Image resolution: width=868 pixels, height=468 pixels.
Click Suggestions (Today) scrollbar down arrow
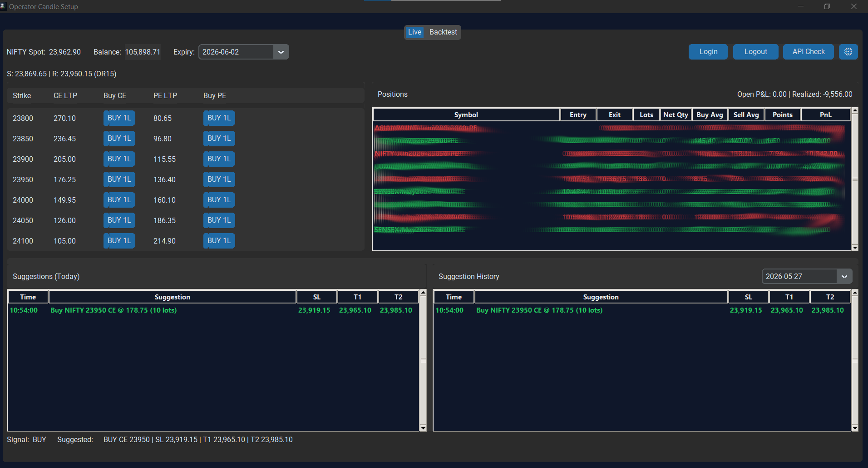(x=423, y=428)
